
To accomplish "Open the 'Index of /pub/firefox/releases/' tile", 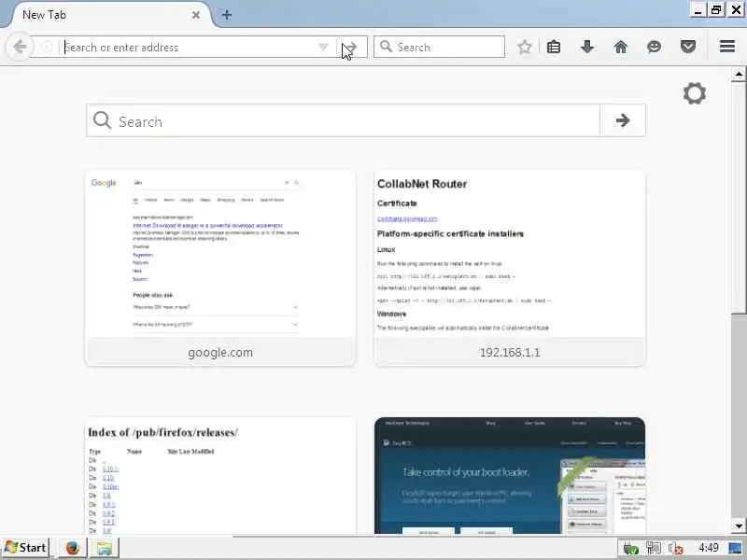I will tap(220, 475).
